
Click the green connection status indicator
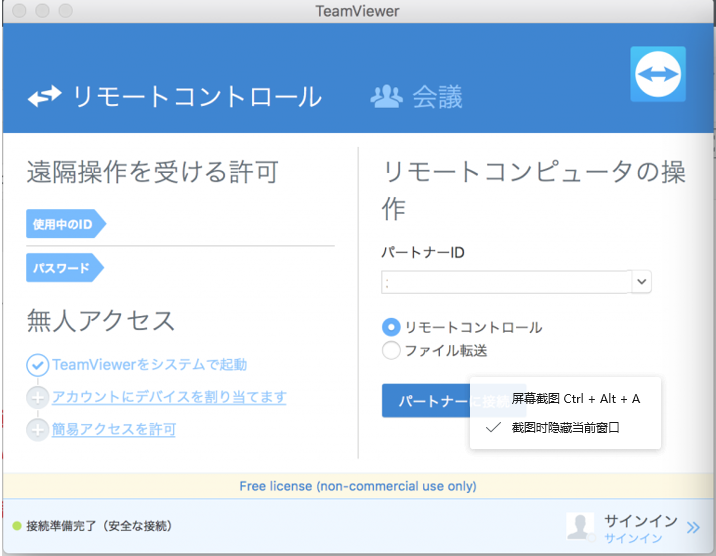[x=17, y=526]
